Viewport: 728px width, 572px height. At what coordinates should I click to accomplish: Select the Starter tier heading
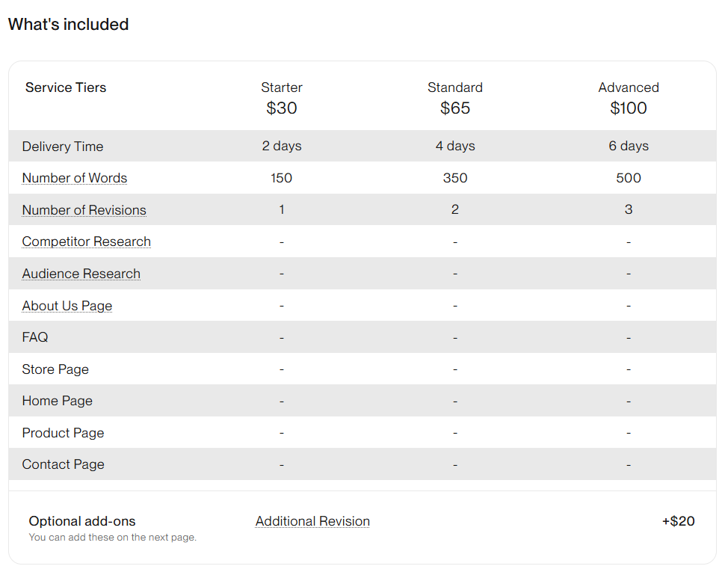(x=282, y=87)
